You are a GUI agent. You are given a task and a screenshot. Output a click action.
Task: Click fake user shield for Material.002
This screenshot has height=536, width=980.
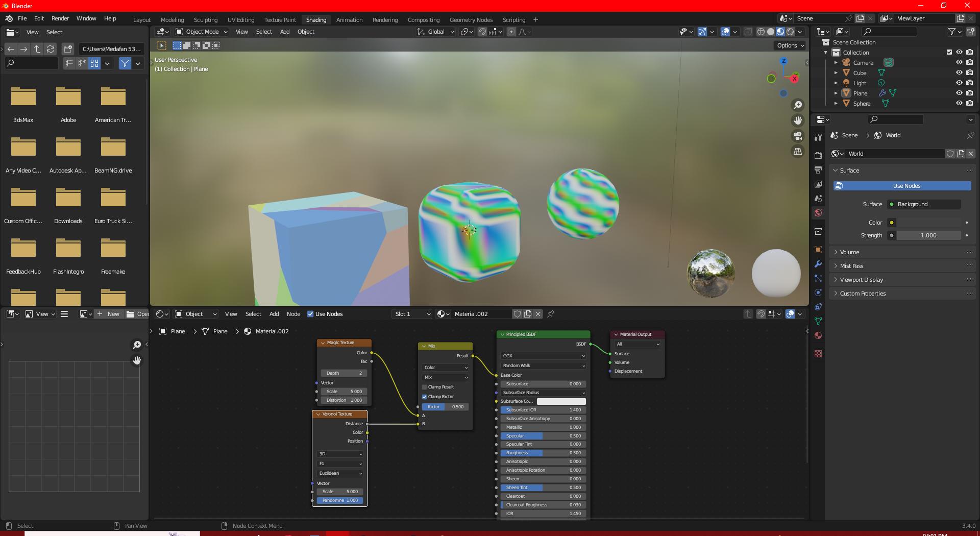tap(517, 314)
